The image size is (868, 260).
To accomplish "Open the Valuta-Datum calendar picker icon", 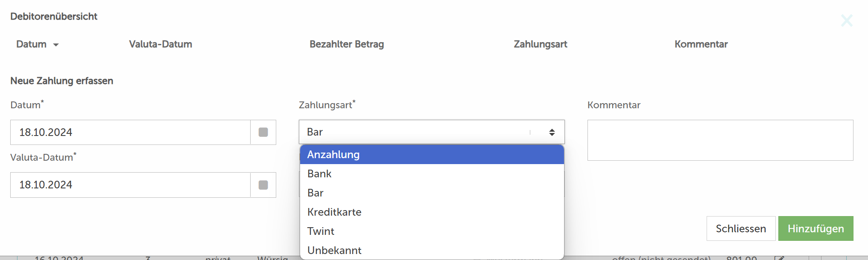I will point(263,185).
